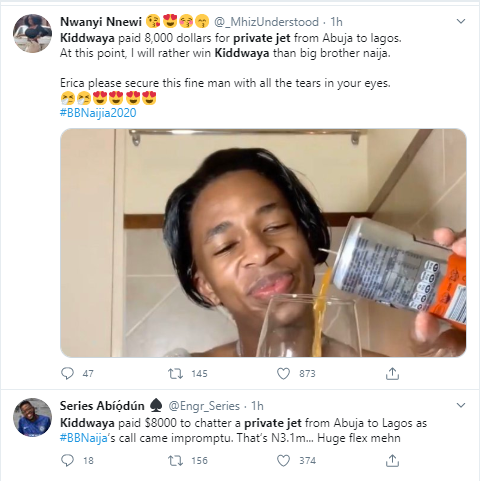
Task: Open the #BBNaijia2020 hashtag
Action: pyautogui.click(x=98, y=113)
